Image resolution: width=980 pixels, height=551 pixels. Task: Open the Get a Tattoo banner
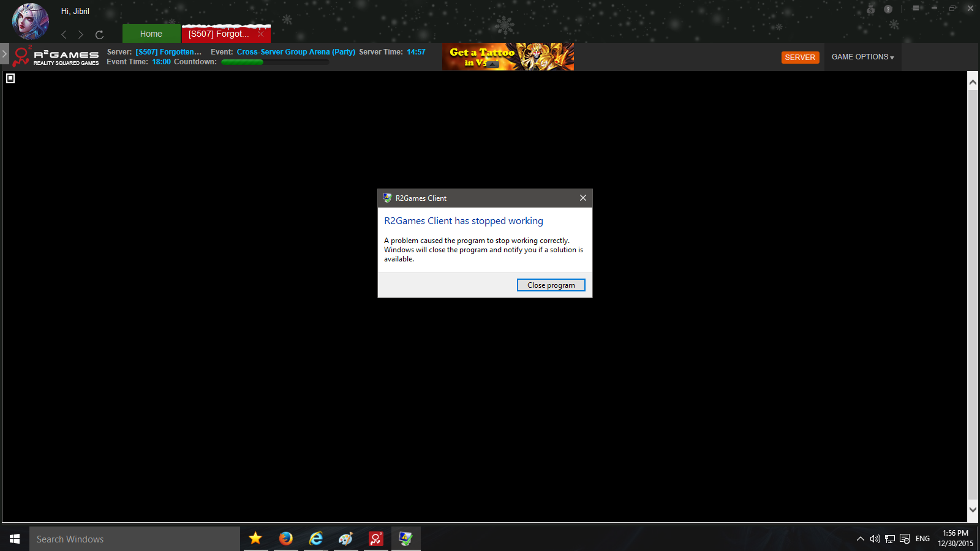point(508,57)
